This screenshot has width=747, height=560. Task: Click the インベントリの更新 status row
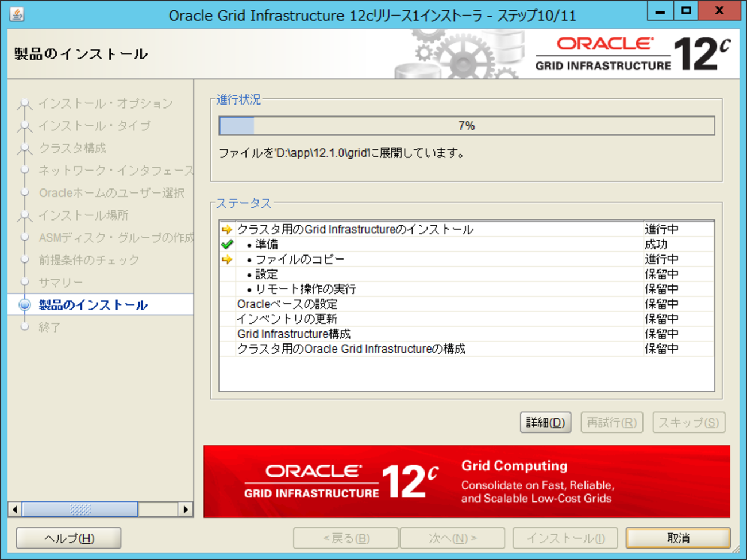click(x=467, y=319)
